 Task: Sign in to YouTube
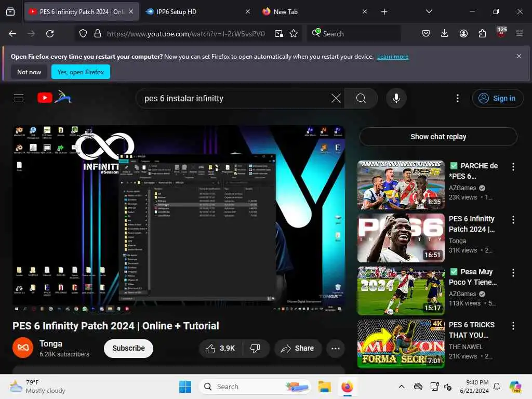[x=497, y=98]
